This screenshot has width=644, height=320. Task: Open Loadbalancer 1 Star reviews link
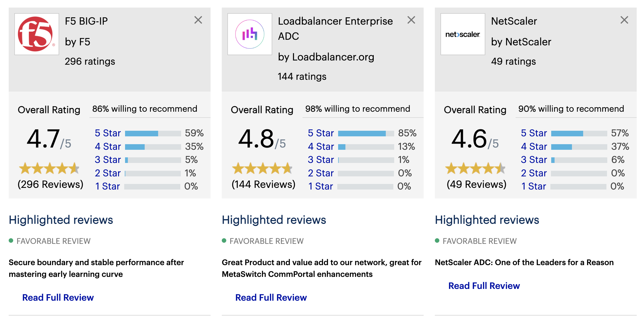pyautogui.click(x=320, y=186)
